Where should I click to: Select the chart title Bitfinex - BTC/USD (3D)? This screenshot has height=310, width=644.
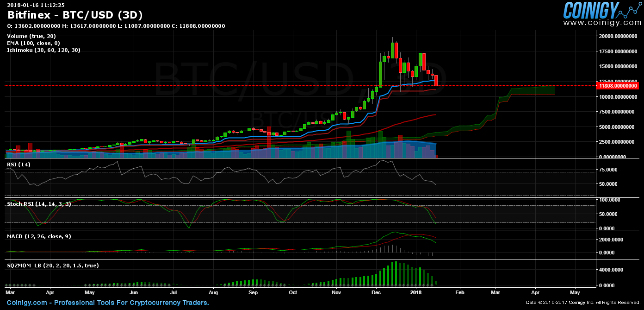point(75,15)
